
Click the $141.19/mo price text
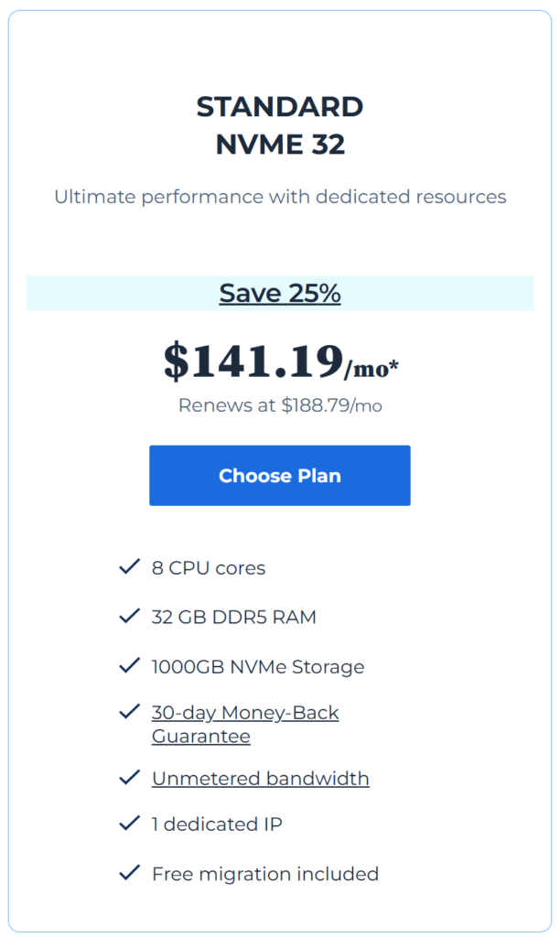[281, 362]
